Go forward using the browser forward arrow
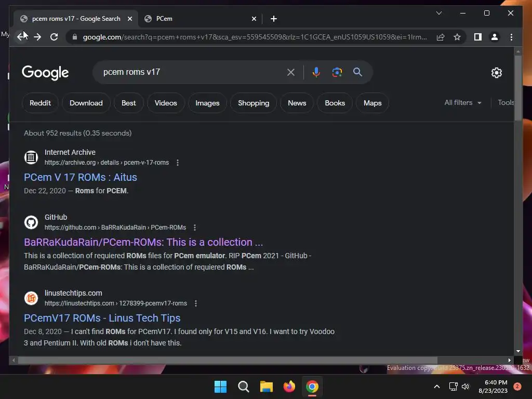Image resolution: width=532 pixels, height=399 pixels. click(37, 37)
